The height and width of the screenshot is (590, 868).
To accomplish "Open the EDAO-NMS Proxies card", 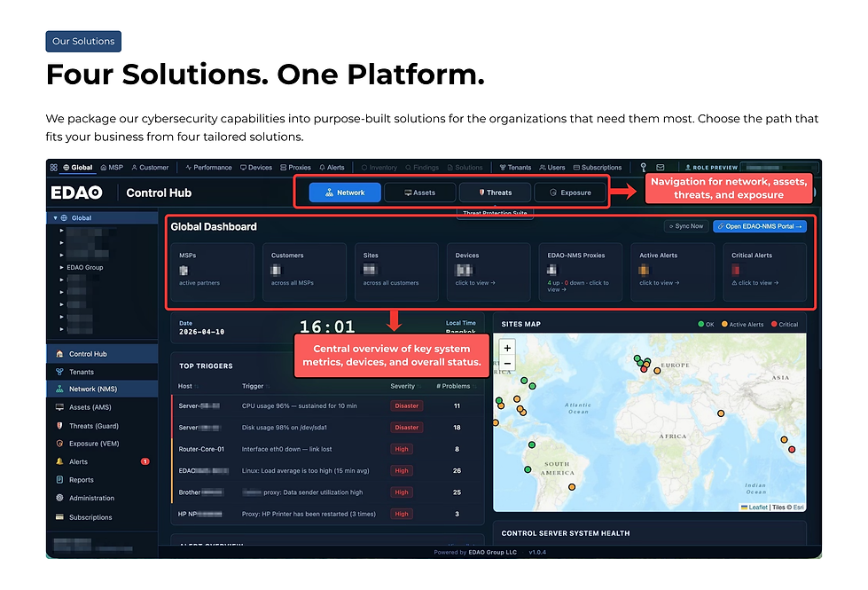I will 580,271.
